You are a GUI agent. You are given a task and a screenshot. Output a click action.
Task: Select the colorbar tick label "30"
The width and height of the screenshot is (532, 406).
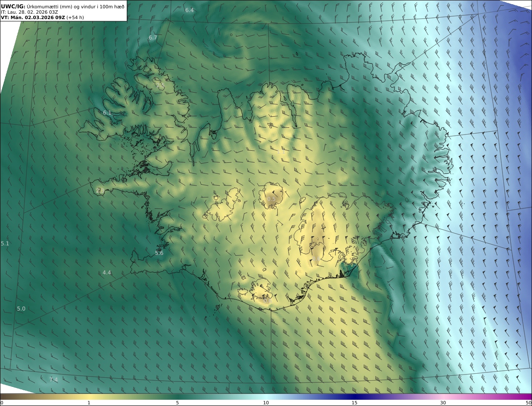(x=443, y=403)
